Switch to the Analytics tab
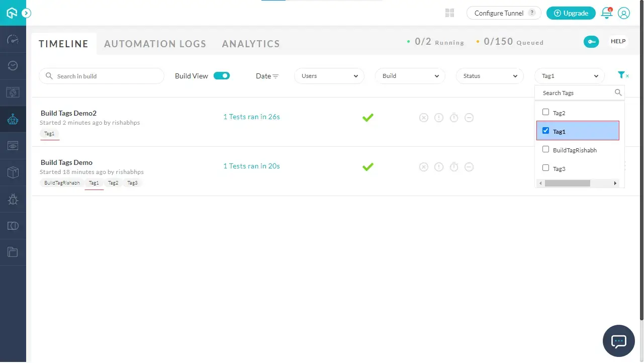Screen dimensions: 644x363 click(x=251, y=44)
